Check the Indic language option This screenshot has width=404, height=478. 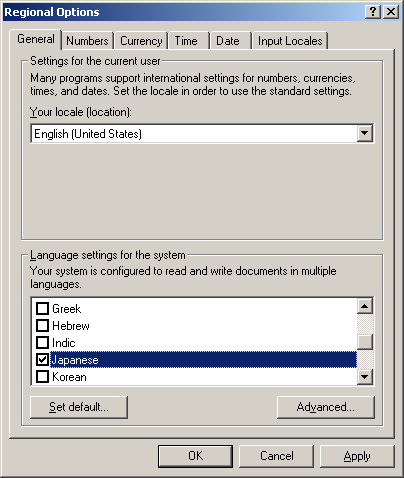[x=42, y=343]
